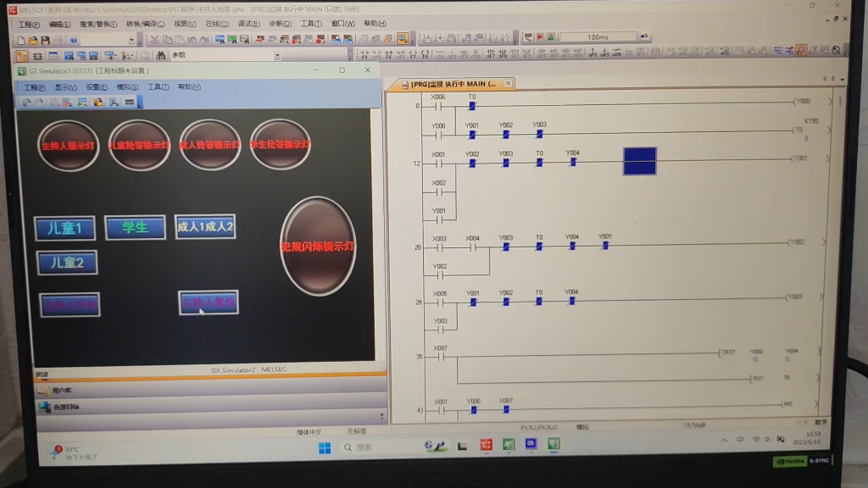868x488 pixels.
Task: Click the GT Simulator blue taskbar icon
Action: (531, 444)
